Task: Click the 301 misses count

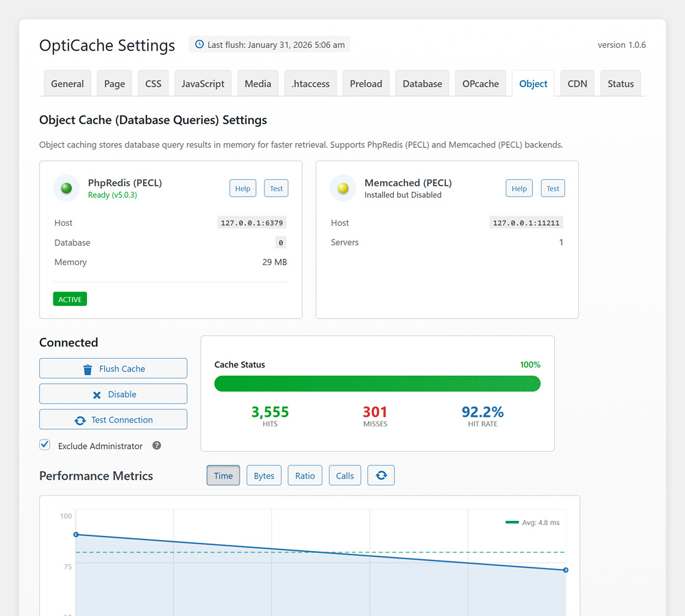Action: (375, 411)
